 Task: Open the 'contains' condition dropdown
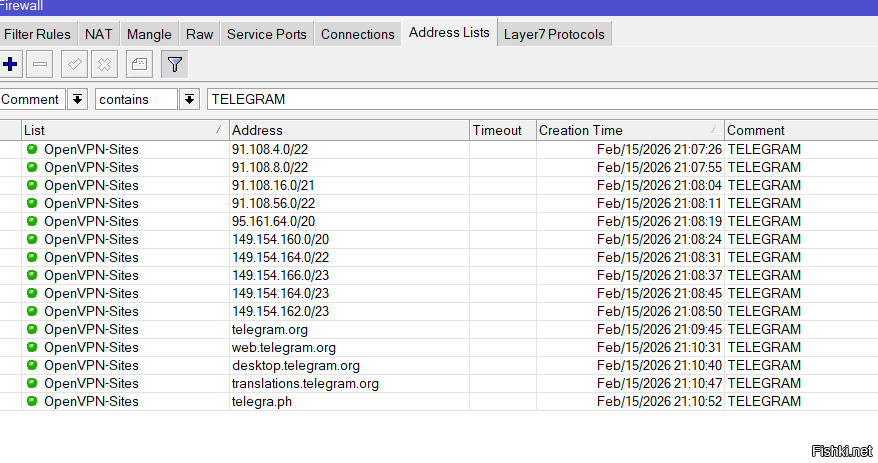click(x=190, y=99)
